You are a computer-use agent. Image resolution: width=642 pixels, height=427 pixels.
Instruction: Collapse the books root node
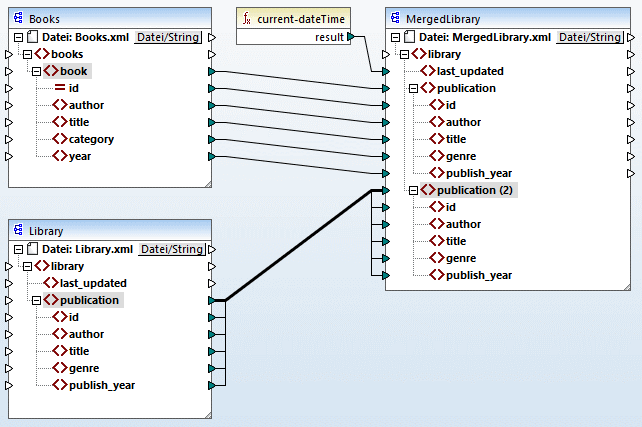[x=25, y=54]
